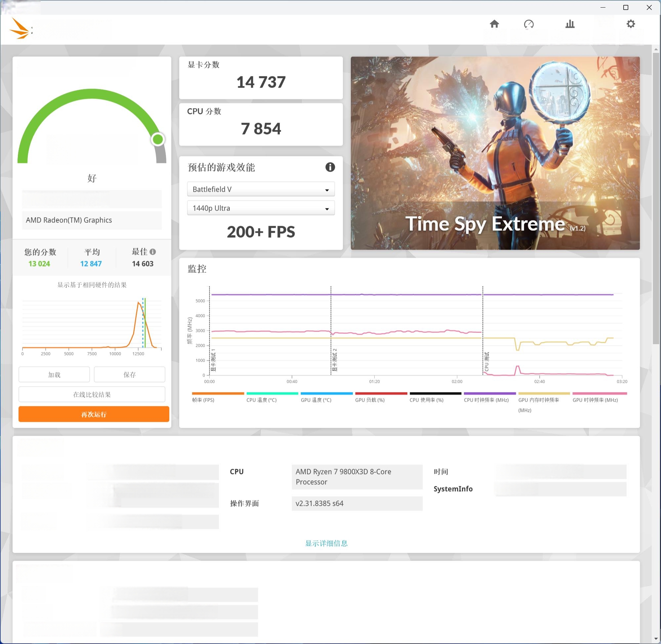Go to the Home icon
The width and height of the screenshot is (661, 644).
click(494, 24)
